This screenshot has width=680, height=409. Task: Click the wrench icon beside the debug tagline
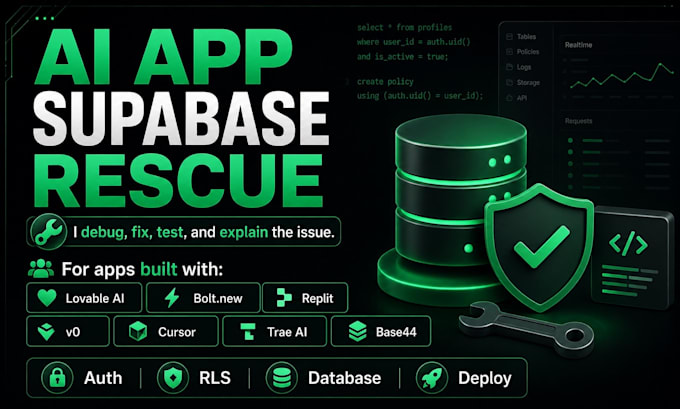49,232
